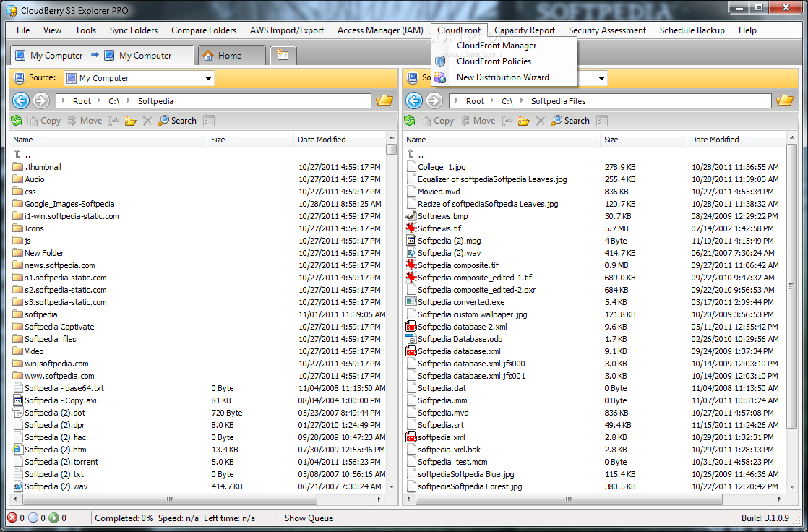This screenshot has height=532, width=808.
Task: Sort the left pane by the Name column
Action: (x=108, y=140)
